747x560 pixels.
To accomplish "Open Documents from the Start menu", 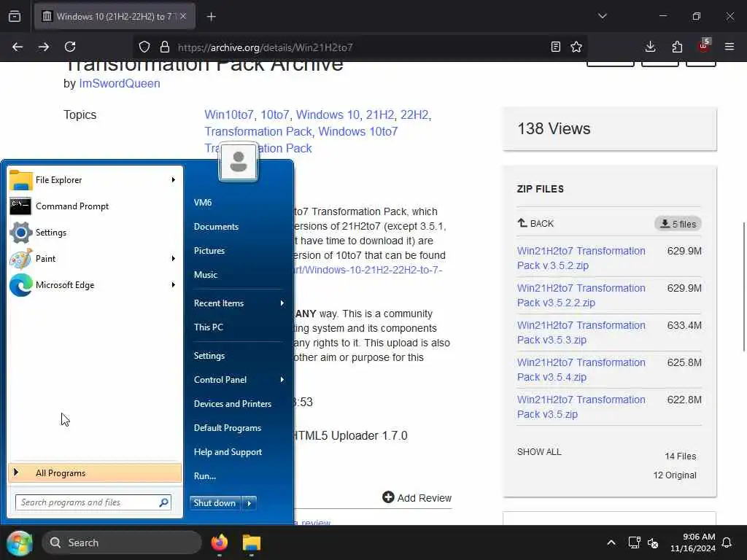I will (216, 227).
